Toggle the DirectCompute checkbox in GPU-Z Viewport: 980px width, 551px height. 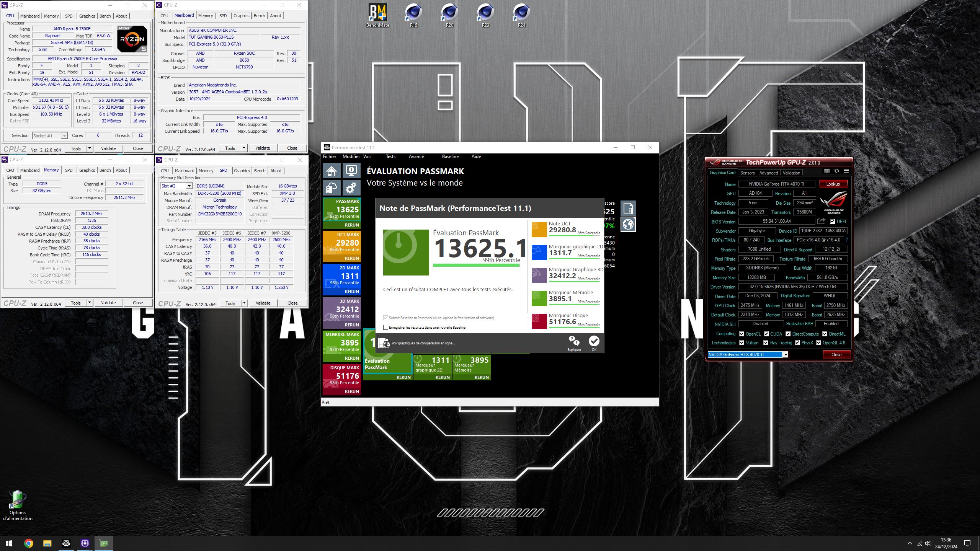tap(788, 334)
